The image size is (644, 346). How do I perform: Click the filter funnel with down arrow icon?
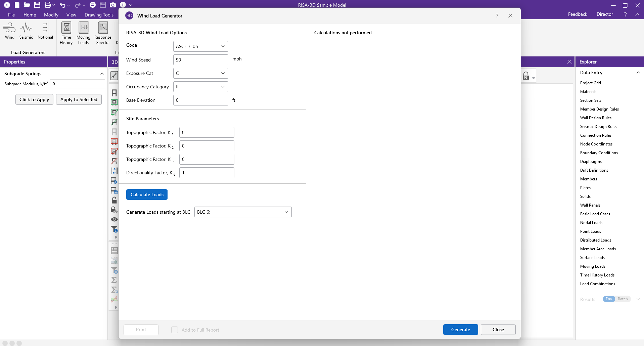click(114, 229)
